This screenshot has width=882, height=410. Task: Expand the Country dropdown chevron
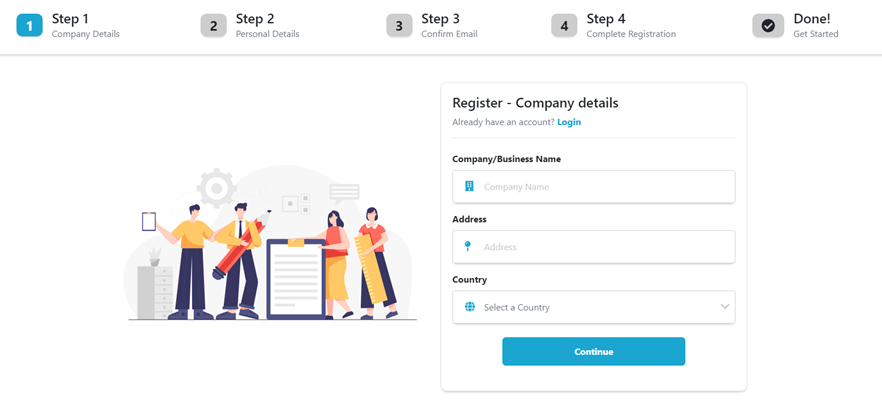point(724,307)
